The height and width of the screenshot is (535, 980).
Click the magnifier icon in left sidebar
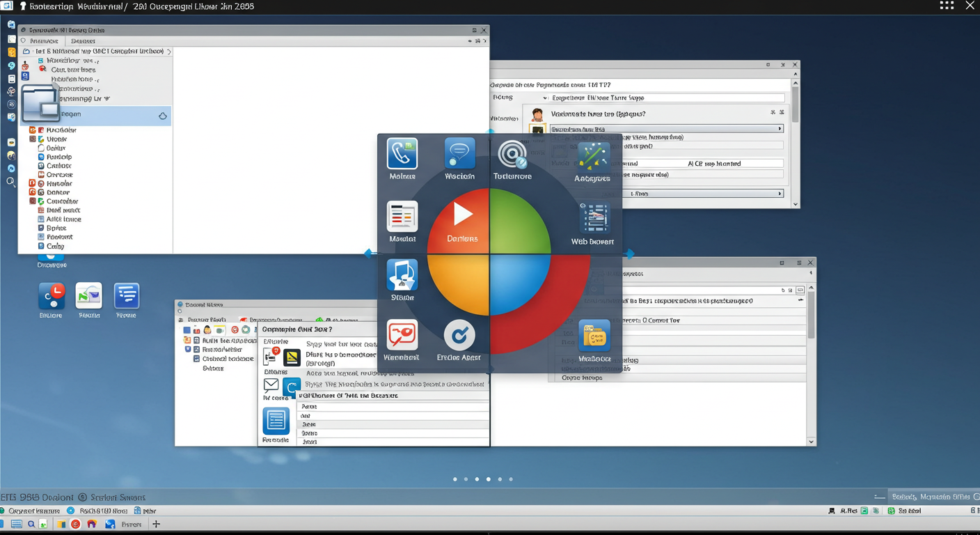[11, 182]
